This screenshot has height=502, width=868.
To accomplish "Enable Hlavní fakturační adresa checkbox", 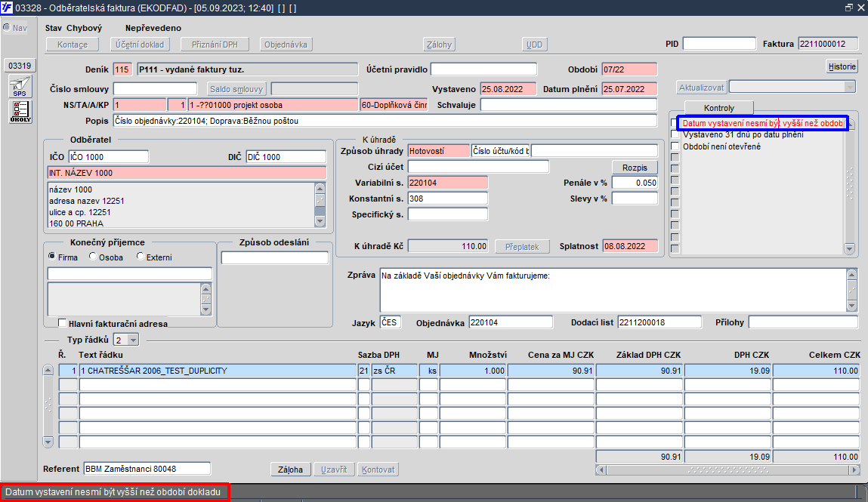I will (63, 323).
